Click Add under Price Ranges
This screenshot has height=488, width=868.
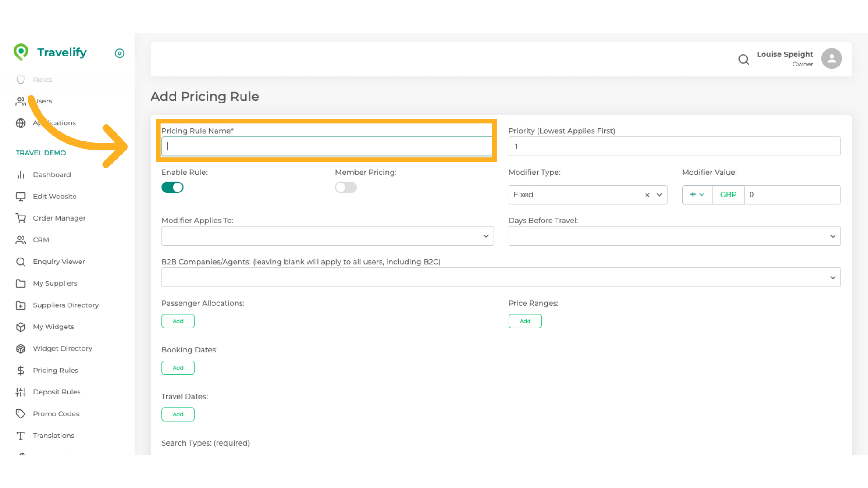(x=525, y=321)
